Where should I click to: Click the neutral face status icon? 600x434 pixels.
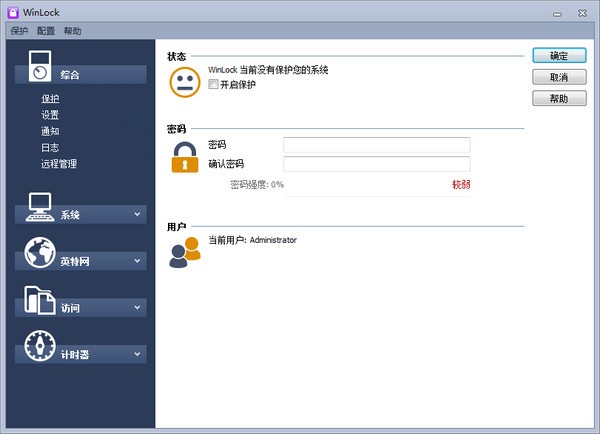[x=184, y=82]
